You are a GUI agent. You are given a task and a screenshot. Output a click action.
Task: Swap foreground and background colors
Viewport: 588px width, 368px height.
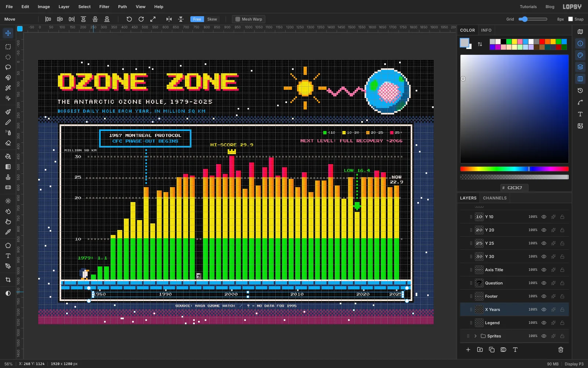[480, 44]
